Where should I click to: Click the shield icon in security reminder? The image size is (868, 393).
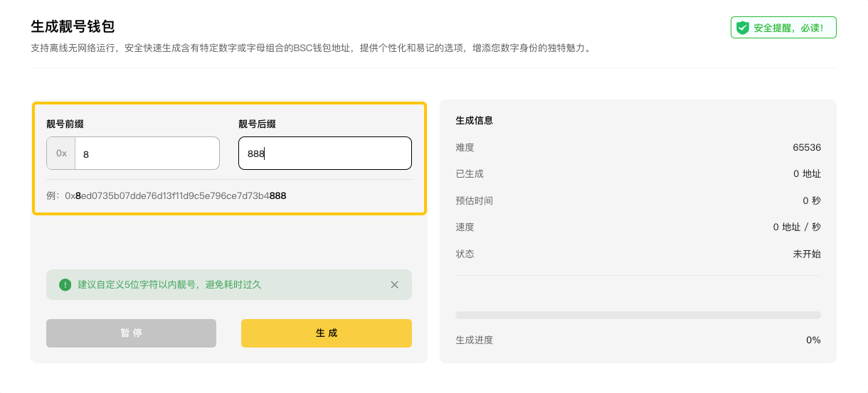tap(743, 28)
